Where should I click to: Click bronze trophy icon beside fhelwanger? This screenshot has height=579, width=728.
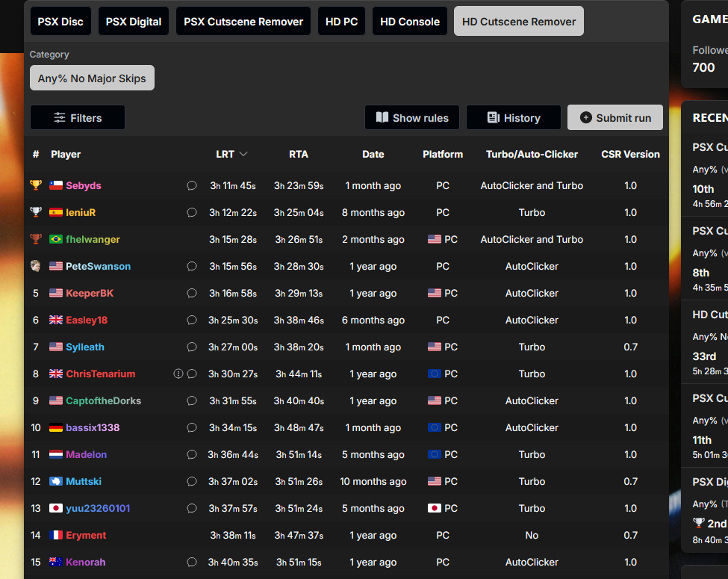pyautogui.click(x=36, y=239)
